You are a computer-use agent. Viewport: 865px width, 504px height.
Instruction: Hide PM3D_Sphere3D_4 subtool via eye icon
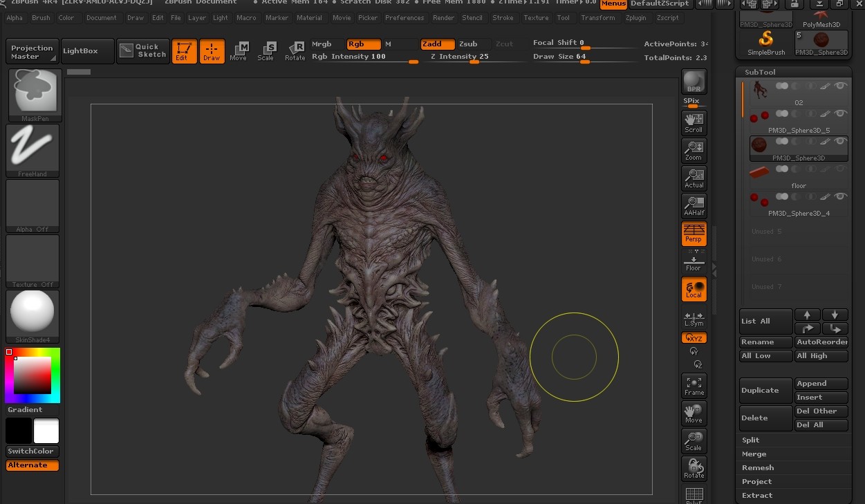(x=840, y=196)
